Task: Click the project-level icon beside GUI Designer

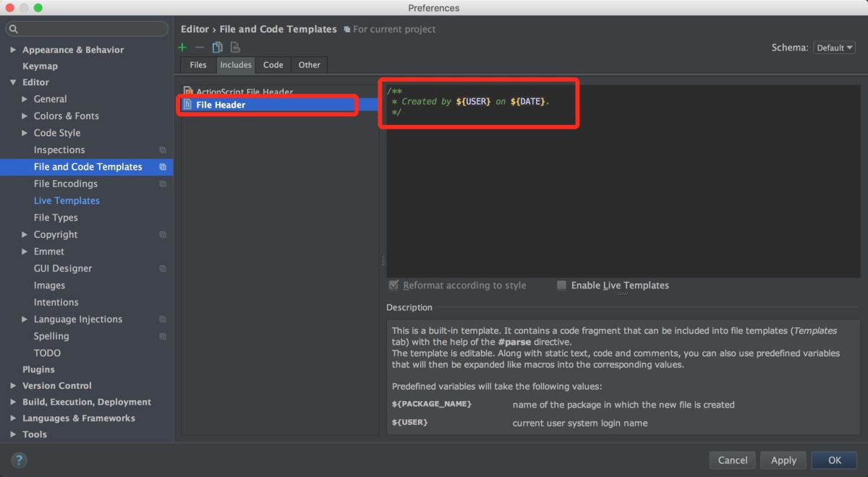Action: (163, 269)
